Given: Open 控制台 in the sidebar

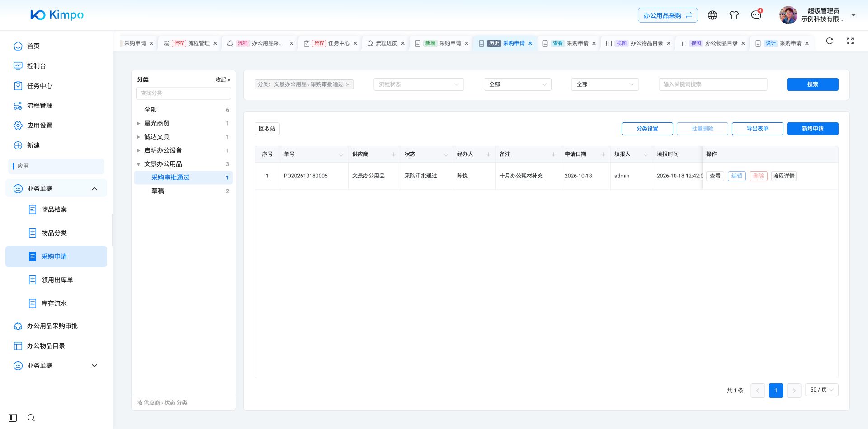Looking at the screenshot, I should [x=37, y=66].
